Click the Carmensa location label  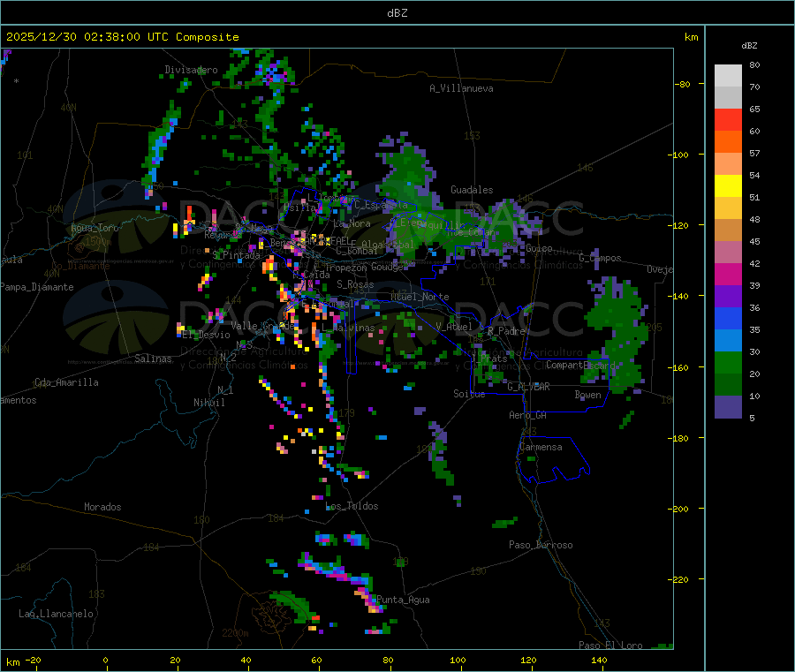(541, 447)
